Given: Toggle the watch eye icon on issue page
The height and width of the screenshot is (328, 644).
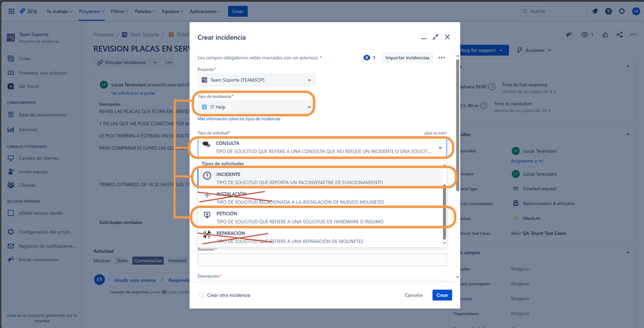Looking at the screenshot, I should [x=585, y=35].
